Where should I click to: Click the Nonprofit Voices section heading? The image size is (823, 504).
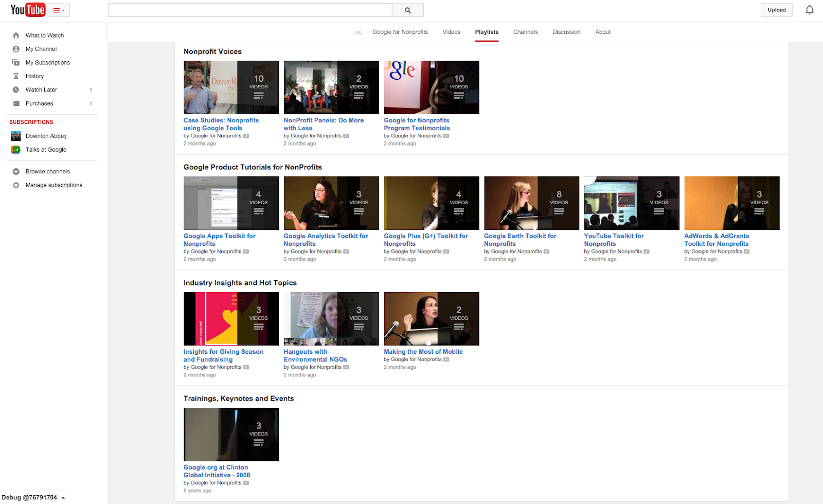212,51
